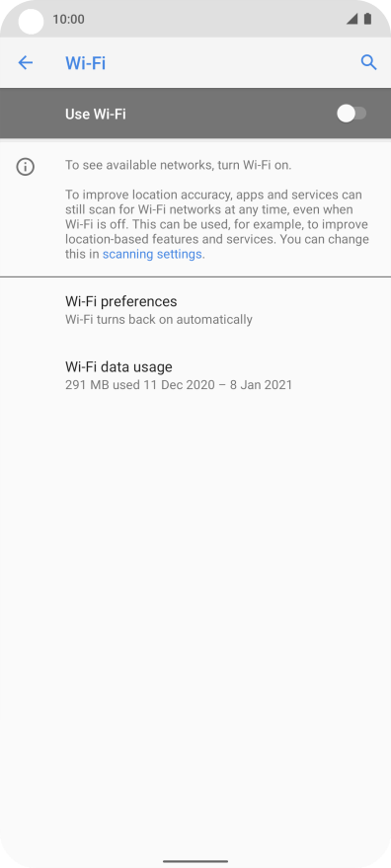Tap the cellular signal status icon
391x868 pixels.
352,20
